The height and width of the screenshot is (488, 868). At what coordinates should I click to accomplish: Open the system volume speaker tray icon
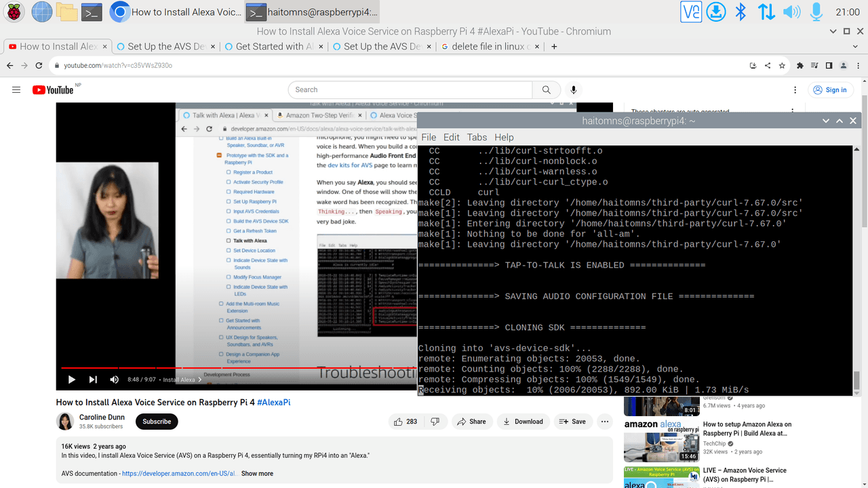[791, 12]
